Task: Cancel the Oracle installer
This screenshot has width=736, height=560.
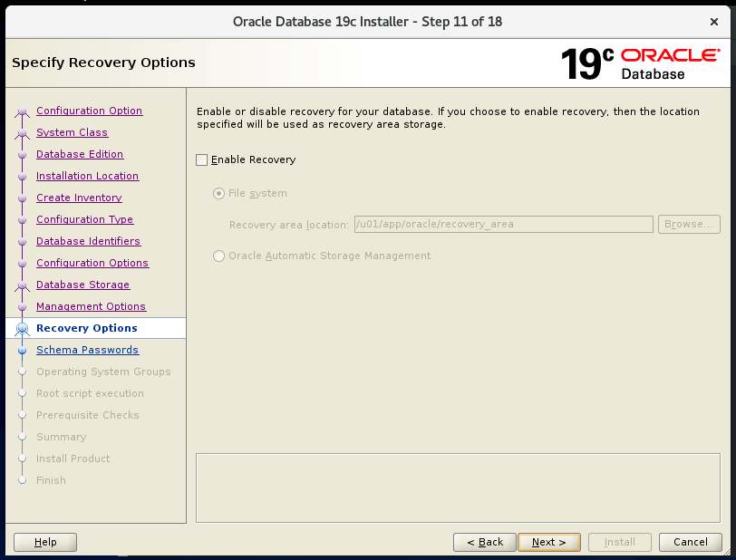Action: 691,542
